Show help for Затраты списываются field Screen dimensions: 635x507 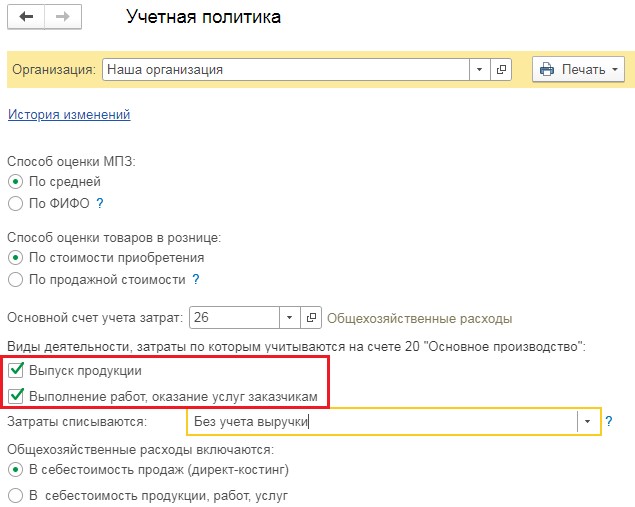pyautogui.click(x=609, y=421)
